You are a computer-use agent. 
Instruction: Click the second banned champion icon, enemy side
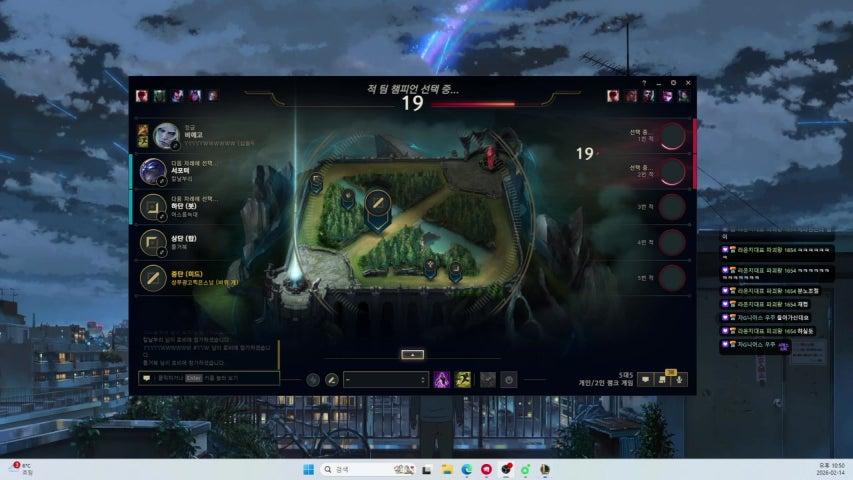(x=631, y=96)
